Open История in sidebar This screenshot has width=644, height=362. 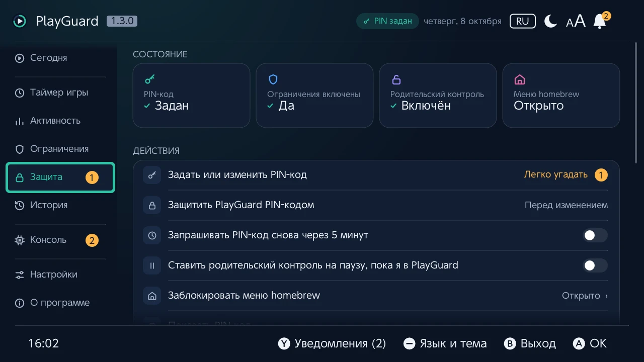60,205
